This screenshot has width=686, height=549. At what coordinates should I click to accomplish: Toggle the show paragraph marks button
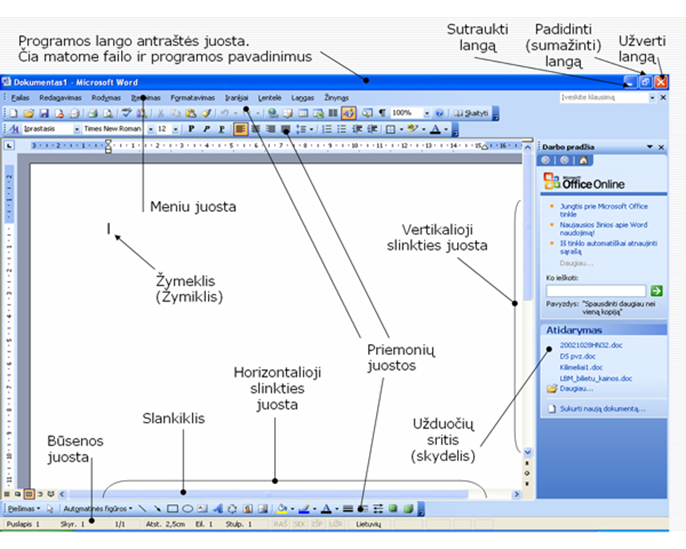(382, 113)
